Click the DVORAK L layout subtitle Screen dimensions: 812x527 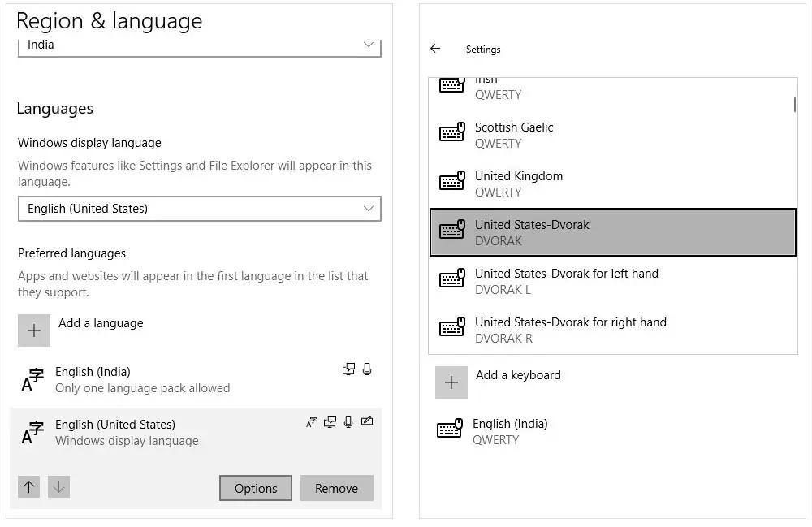click(x=503, y=290)
